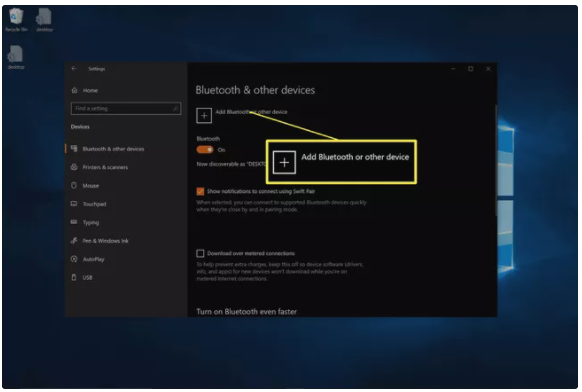Minimize the Settings window
582x392 pixels.
(453, 69)
